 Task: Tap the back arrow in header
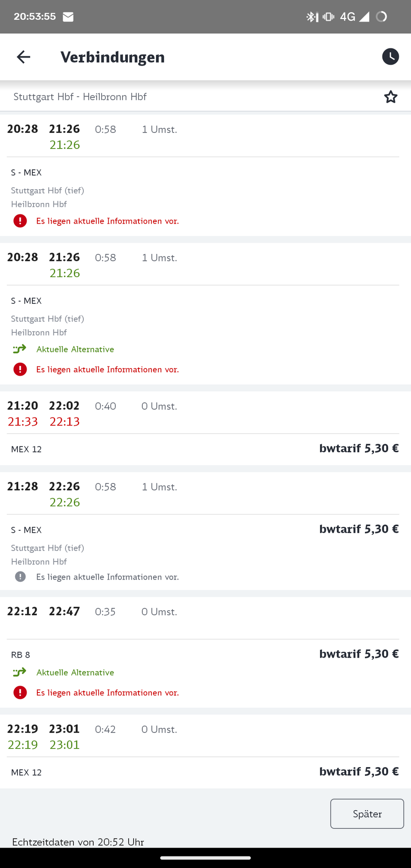pos(24,57)
